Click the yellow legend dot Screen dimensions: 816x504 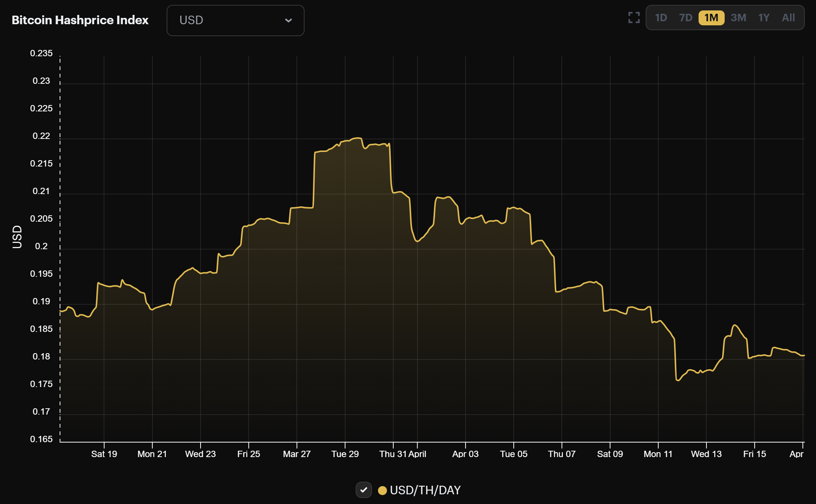[383, 490]
